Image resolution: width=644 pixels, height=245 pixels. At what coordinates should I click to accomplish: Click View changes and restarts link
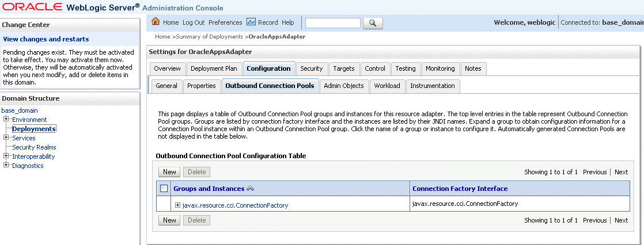point(46,39)
